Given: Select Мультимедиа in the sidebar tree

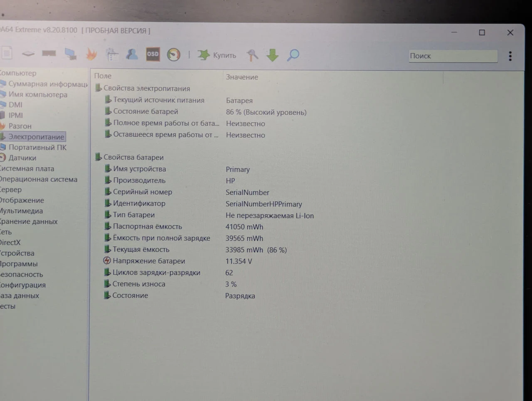Looking at the screenshot, I should pos(21,211).
